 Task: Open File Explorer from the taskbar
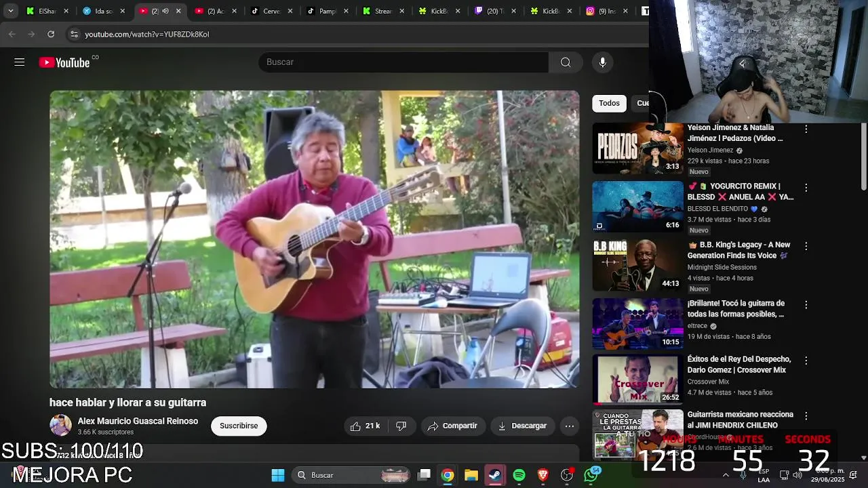[x=471, y=475]
